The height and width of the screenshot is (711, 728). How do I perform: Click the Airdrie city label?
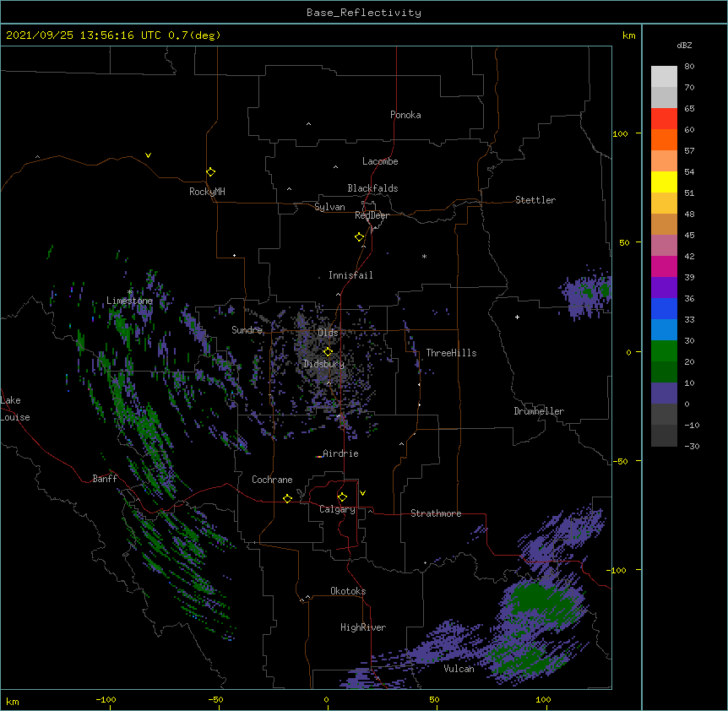click(341, 453)
